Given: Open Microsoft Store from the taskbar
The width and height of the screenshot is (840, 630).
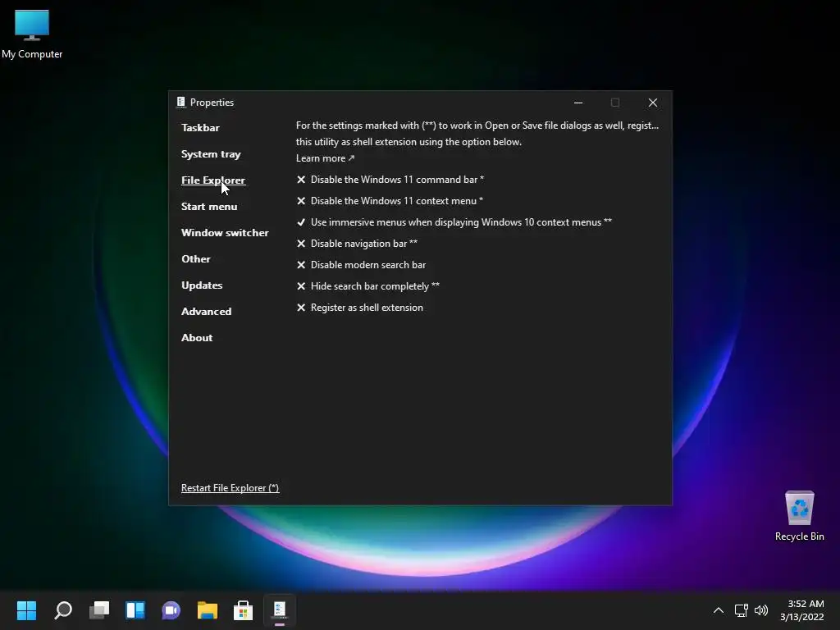Looking at the screenshot, I should (x=243, y=610).
